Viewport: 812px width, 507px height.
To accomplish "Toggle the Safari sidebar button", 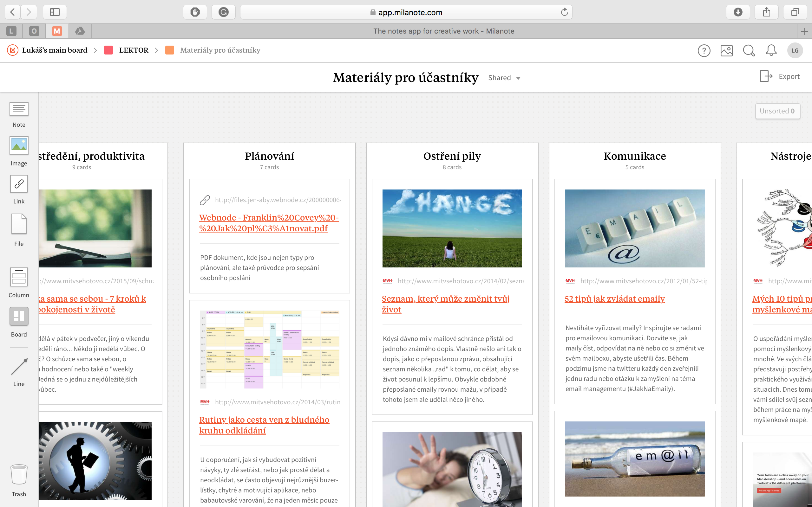I will 55,12.
